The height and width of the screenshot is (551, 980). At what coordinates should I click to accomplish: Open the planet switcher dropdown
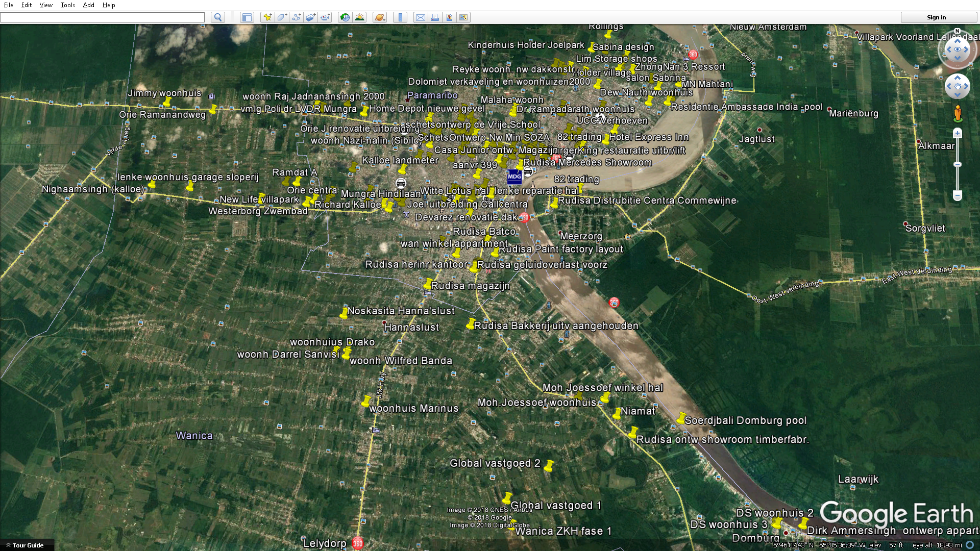pos(380,17)
